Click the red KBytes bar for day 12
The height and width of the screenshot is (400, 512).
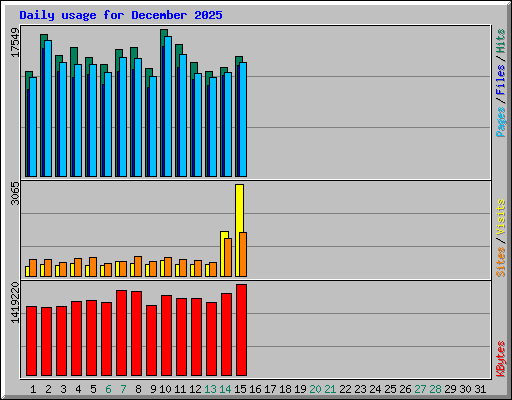click(x=196, y=337)
